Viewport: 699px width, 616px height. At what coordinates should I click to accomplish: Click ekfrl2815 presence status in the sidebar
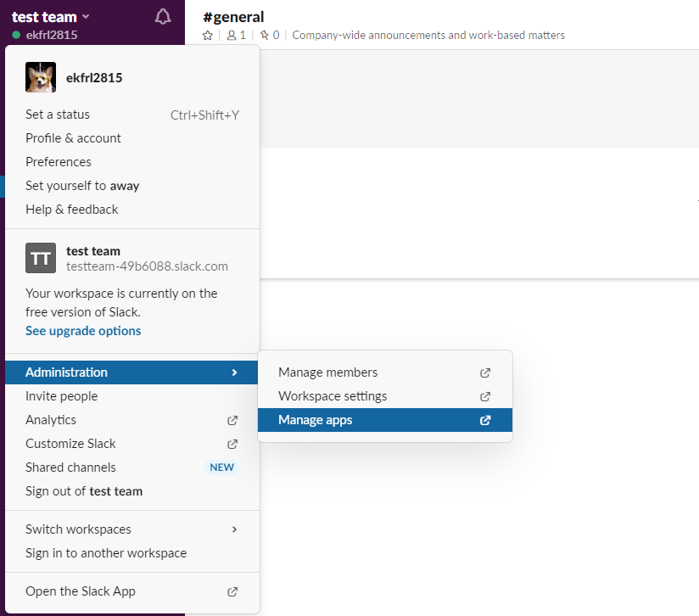pos(45,35)
